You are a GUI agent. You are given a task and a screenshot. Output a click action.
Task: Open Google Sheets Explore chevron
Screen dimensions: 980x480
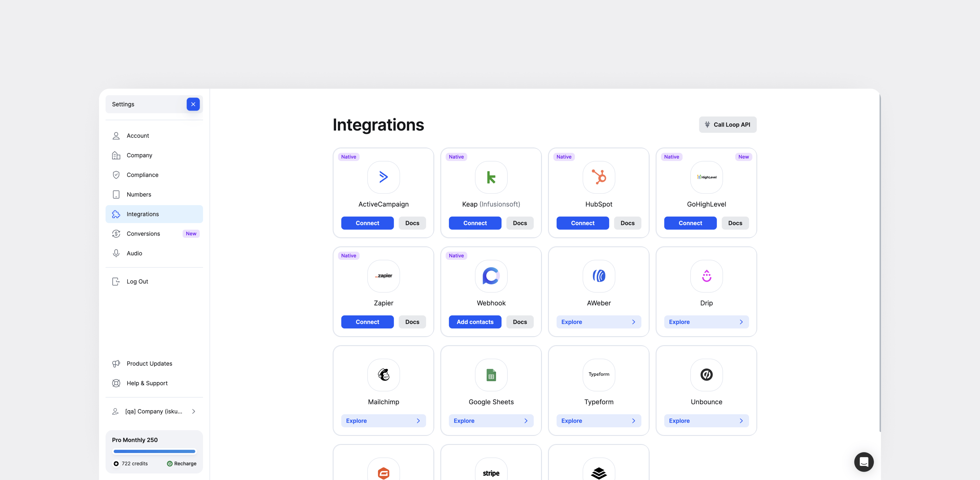point(526,421)
